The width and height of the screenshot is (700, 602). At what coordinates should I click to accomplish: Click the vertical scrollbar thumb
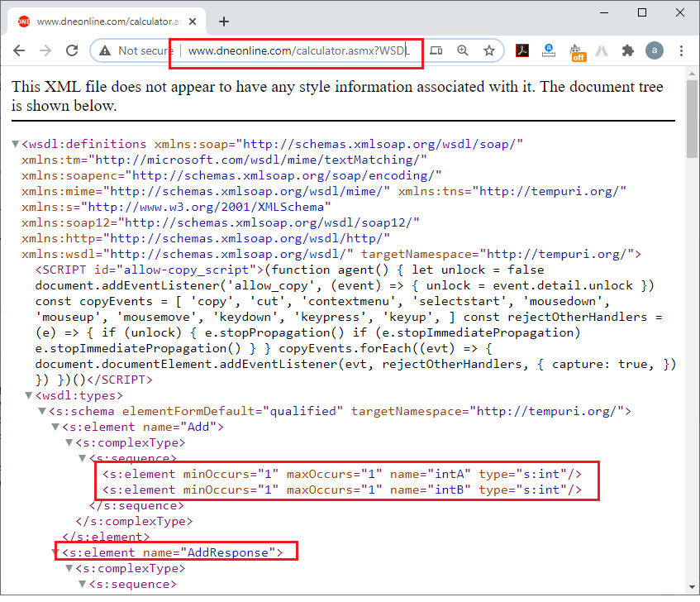tap(692, 119)
